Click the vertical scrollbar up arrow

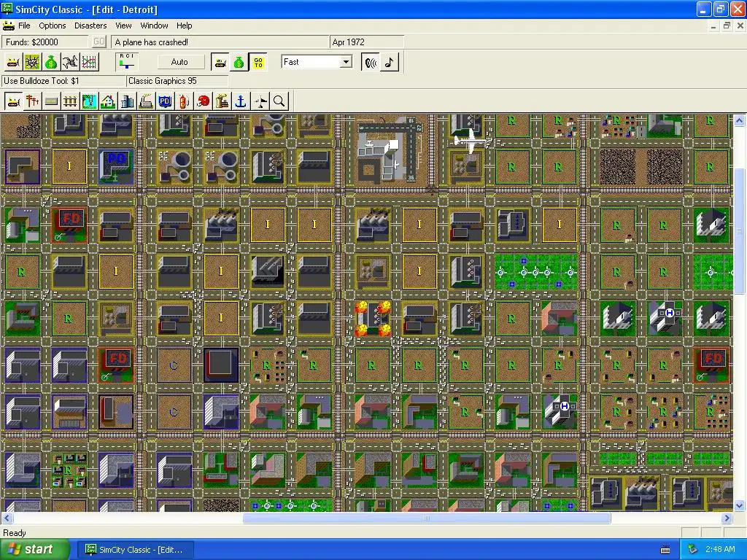tap(740, 120)
